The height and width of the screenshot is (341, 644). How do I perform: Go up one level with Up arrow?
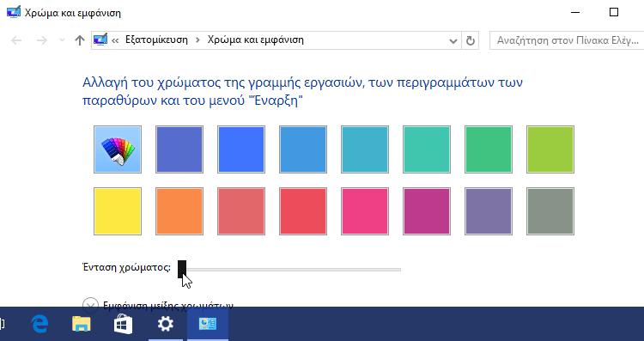(x=80, y=40)
